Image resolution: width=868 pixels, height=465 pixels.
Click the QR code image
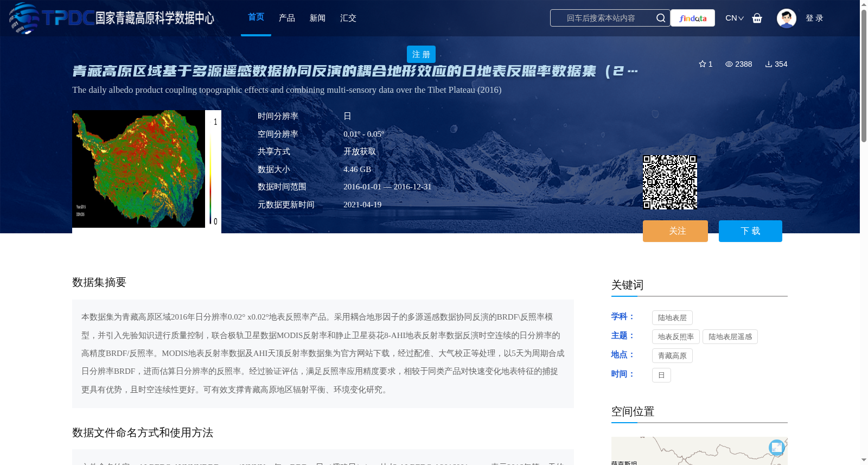[670, 182]
